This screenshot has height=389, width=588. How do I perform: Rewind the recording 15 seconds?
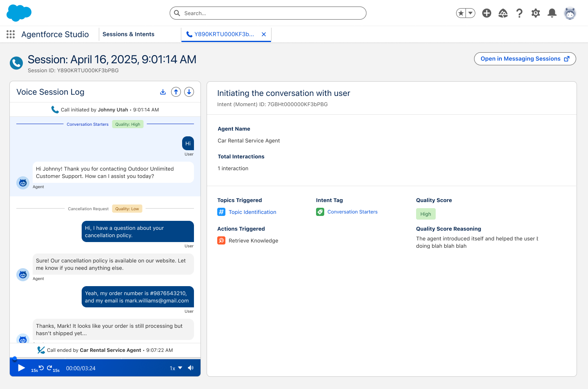click(38, 369)
